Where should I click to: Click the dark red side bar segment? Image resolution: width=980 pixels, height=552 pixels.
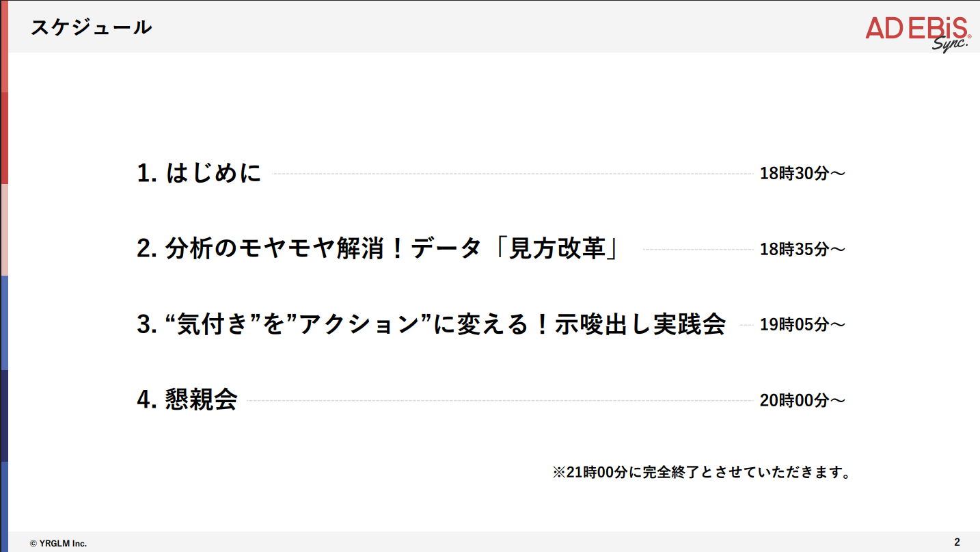3,137
